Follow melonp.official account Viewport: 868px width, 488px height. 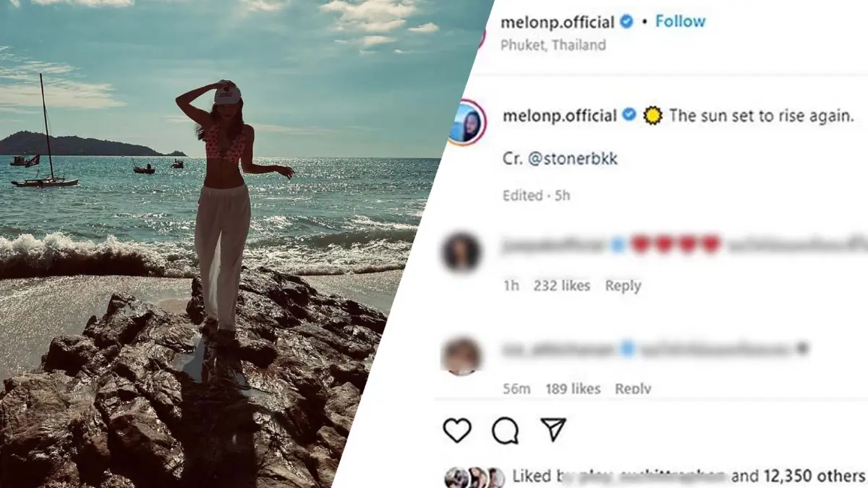[x=680, y=22]
